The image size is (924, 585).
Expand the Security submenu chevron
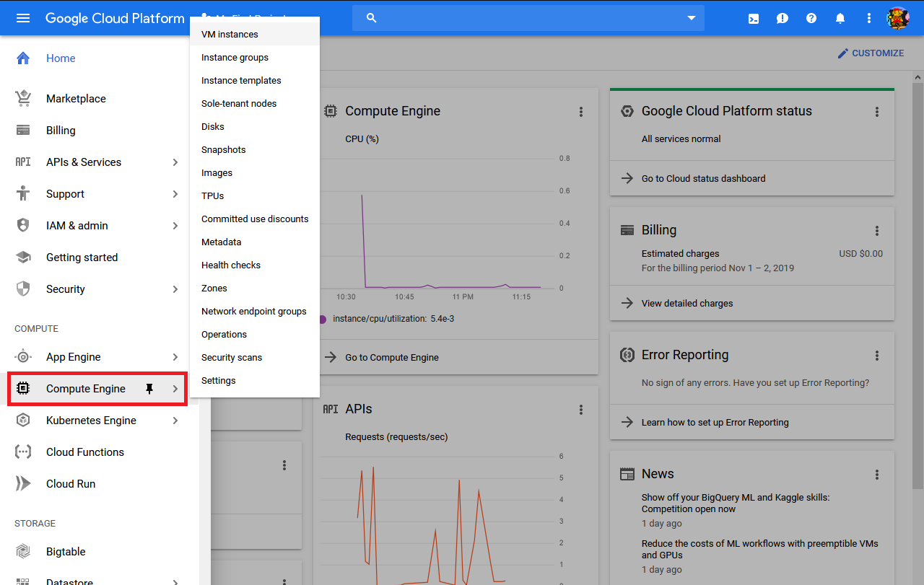click(175, 289)
